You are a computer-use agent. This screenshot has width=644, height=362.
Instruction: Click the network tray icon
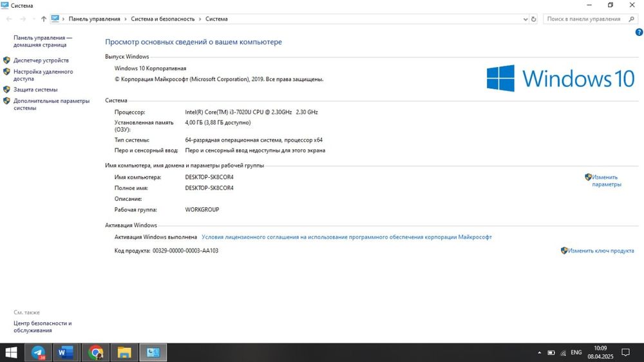click(563, 352)
